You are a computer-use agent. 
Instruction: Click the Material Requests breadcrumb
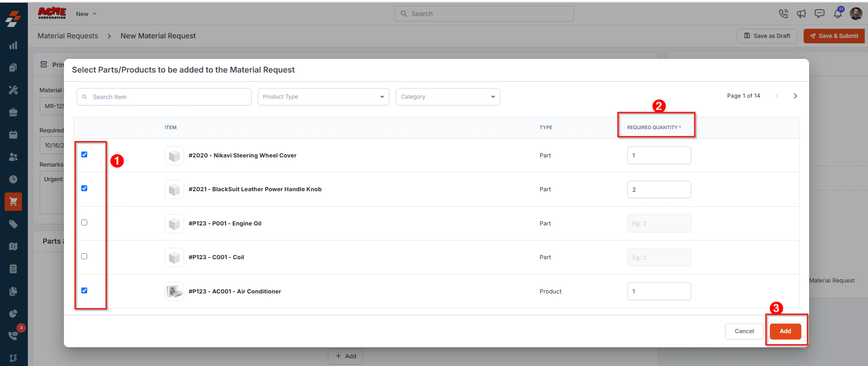coord(68,36)
